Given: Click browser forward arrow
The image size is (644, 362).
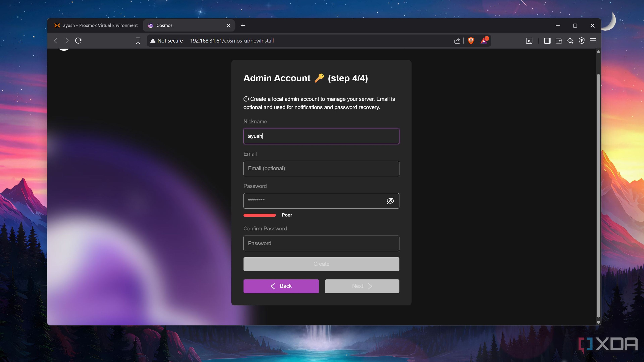Looking at the screenshot, I should pos(67,40).
